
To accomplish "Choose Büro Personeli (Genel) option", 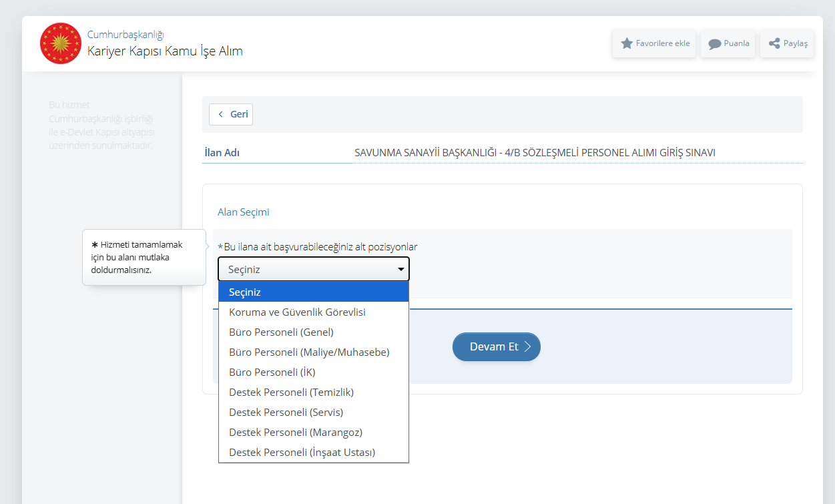I will point(314,332).
